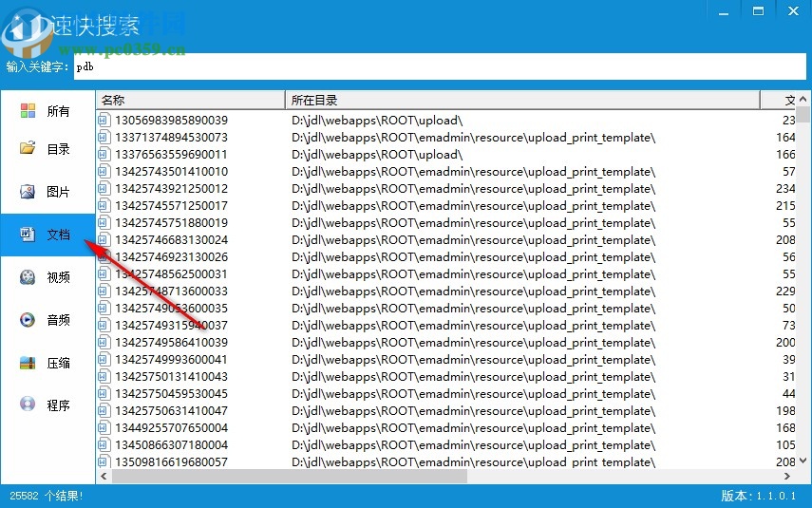Minimize the 速快搜索 window
The width and height of the screenshot is (812, 508).
tap(724, 11)
